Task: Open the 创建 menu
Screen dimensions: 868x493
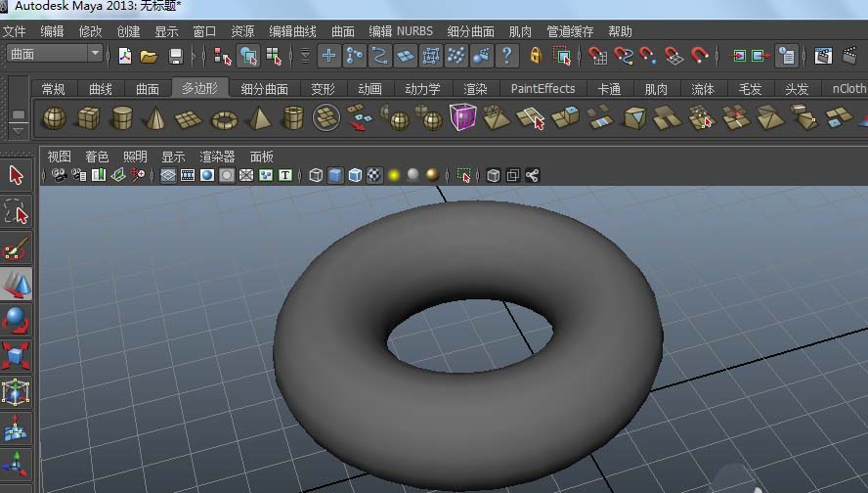Action: coord(128,31)
